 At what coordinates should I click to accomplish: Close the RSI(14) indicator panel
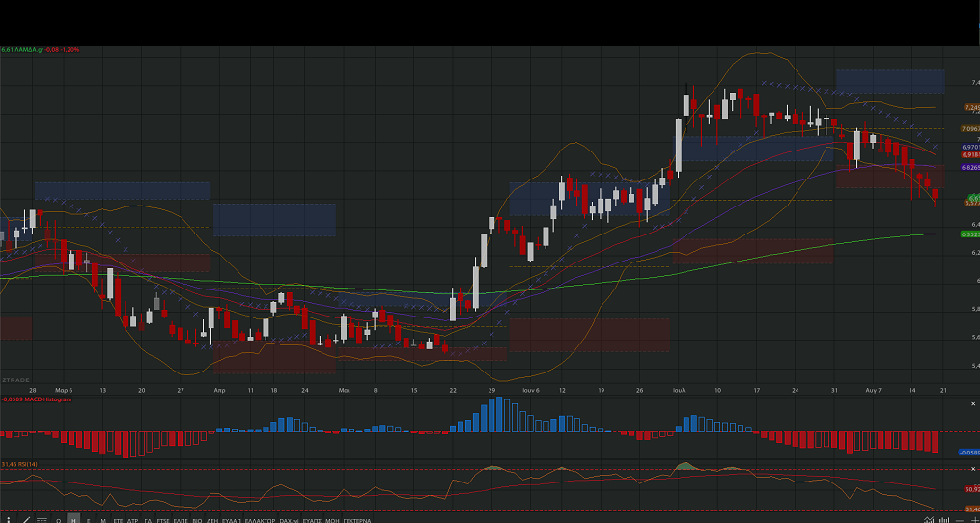click(x=973, y=469)
